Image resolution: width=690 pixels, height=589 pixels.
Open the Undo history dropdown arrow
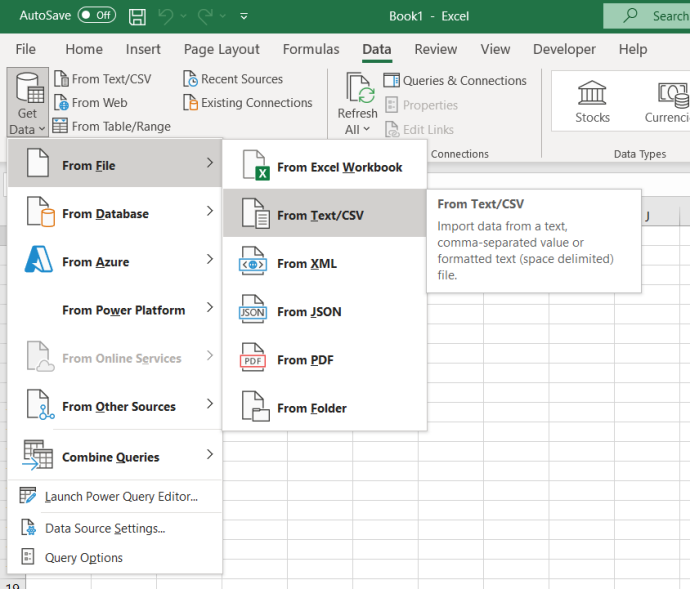click(x=184, y=17)
